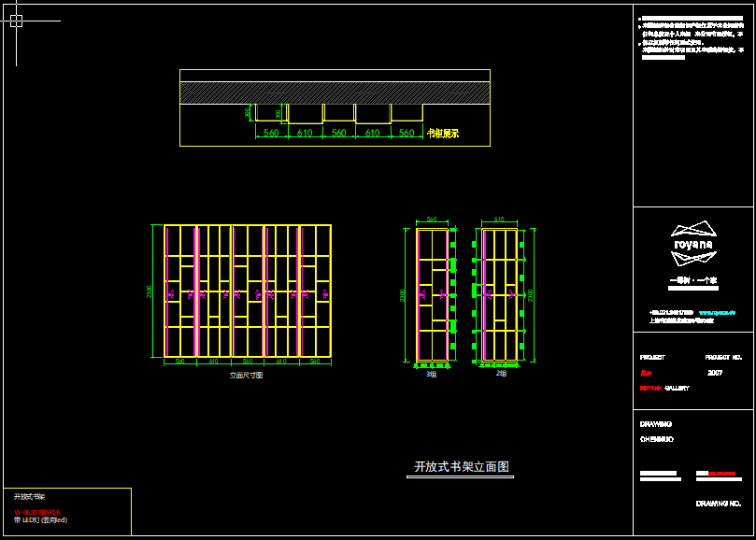Select the PROJECT NO. label in title block

pos(723,357)
